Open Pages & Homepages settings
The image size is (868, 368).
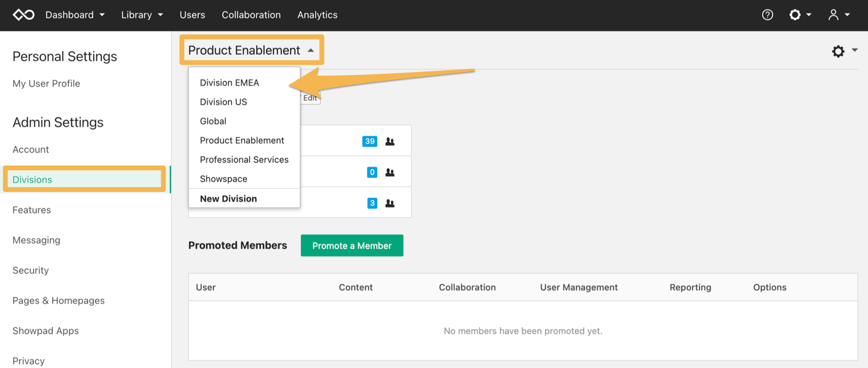tap(58, 300)
